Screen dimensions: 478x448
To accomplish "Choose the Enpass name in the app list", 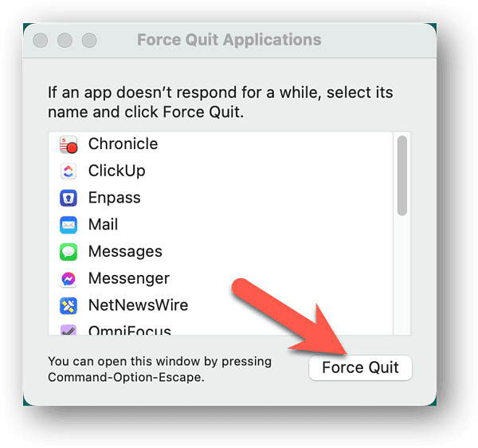I will [x=114, y=198].
